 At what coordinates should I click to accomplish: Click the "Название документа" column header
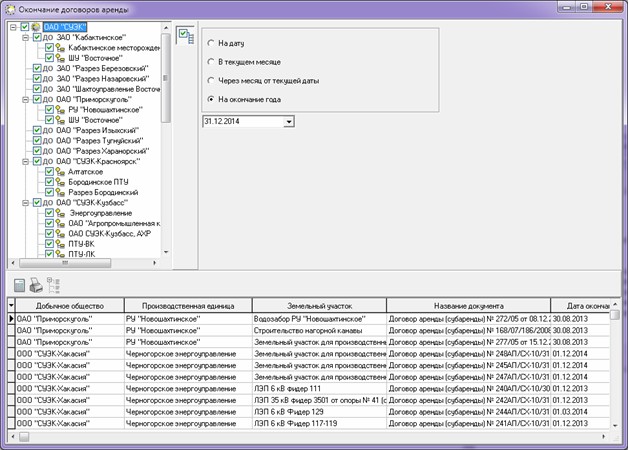coord(467,305)
